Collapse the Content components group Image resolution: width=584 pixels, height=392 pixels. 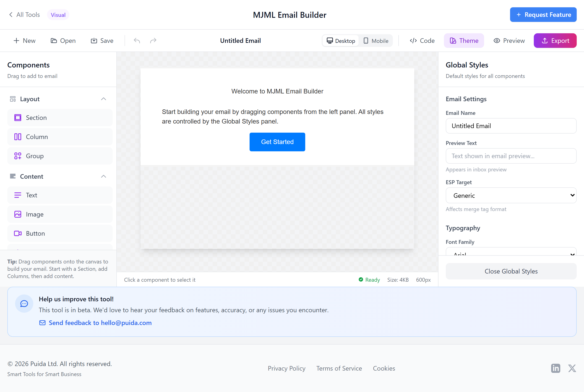[103, 176]
